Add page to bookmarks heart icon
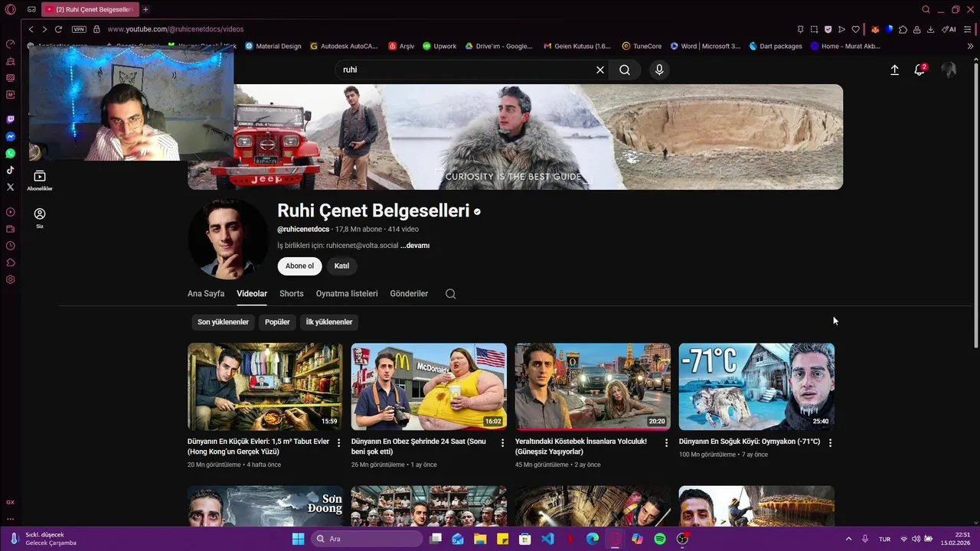980x551 pixels. [x=855, y=29]
